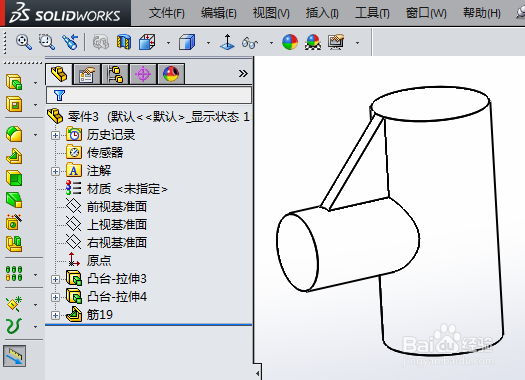Click the Reference Geometry sidebar icon
The width and height of the screenshot is (525, 380).
(14, 304)
